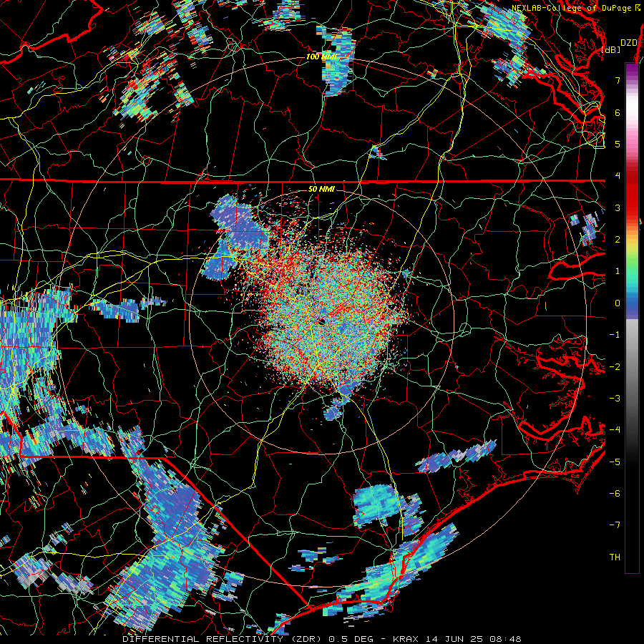Click the TH threshold label on the scale

[615, 557]
